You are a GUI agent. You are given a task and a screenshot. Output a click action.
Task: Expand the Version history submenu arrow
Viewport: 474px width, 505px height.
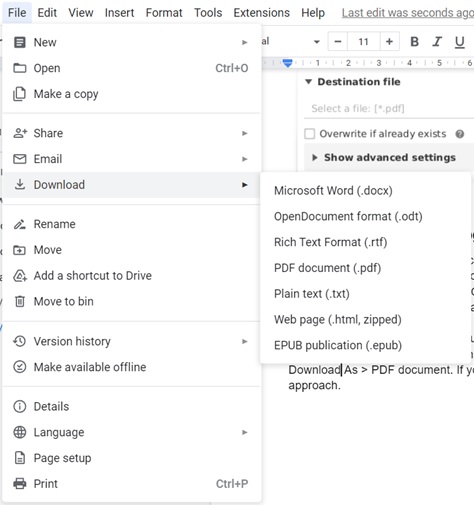click(245, 341)
